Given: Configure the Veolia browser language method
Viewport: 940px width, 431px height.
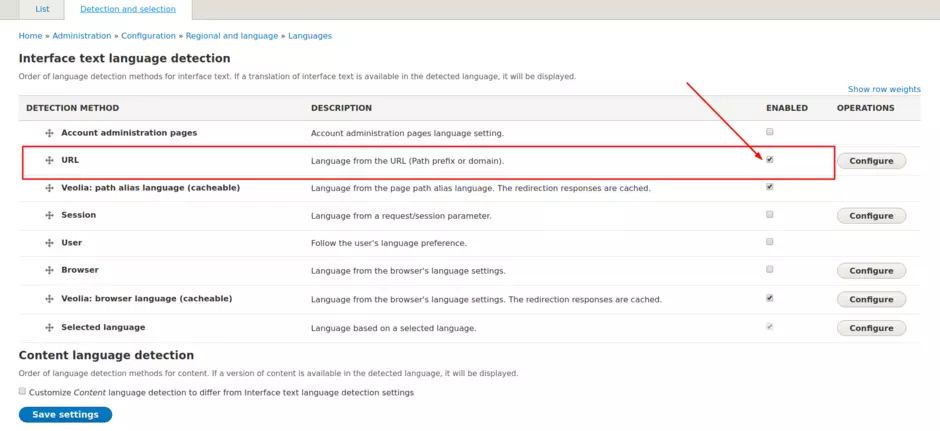Looking at the screenshot, I should pos(871,299).
